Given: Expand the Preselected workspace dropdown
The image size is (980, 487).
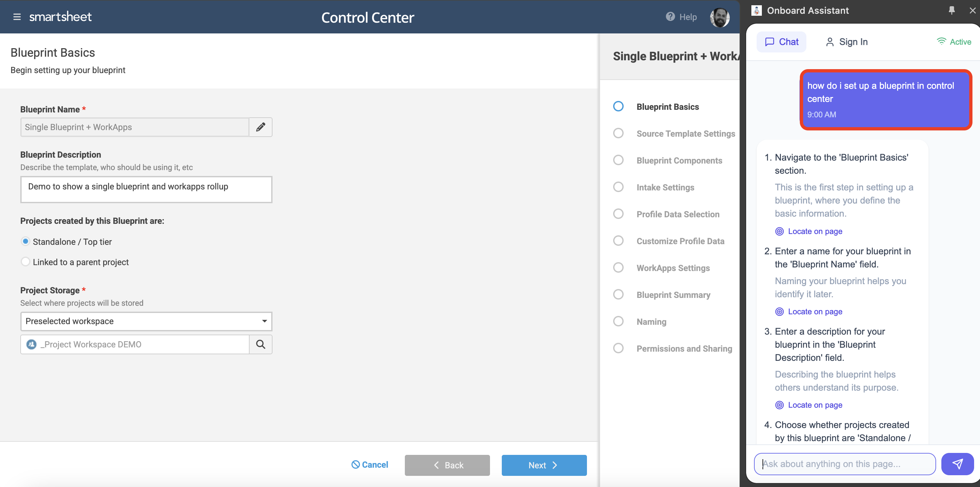Looking at the screenshot, I should click(146, 321).
